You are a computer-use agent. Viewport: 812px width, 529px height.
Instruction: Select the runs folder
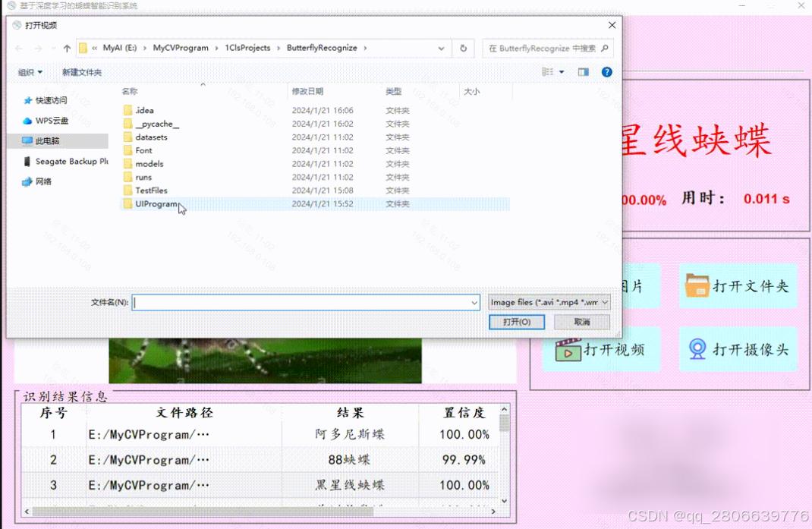coord(143,177)
